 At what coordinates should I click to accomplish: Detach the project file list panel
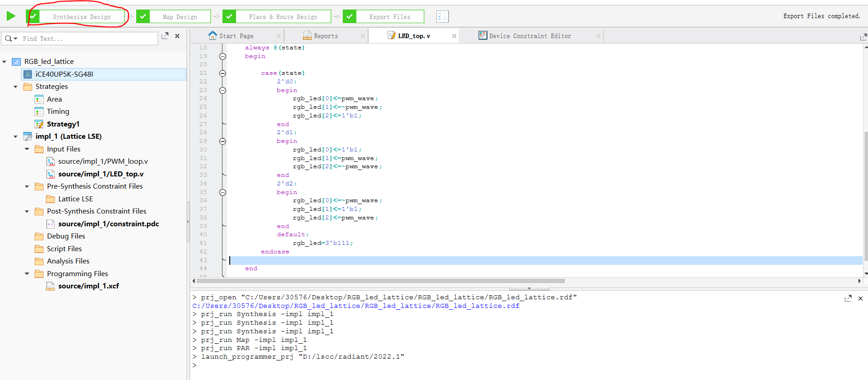pos(165,36)
